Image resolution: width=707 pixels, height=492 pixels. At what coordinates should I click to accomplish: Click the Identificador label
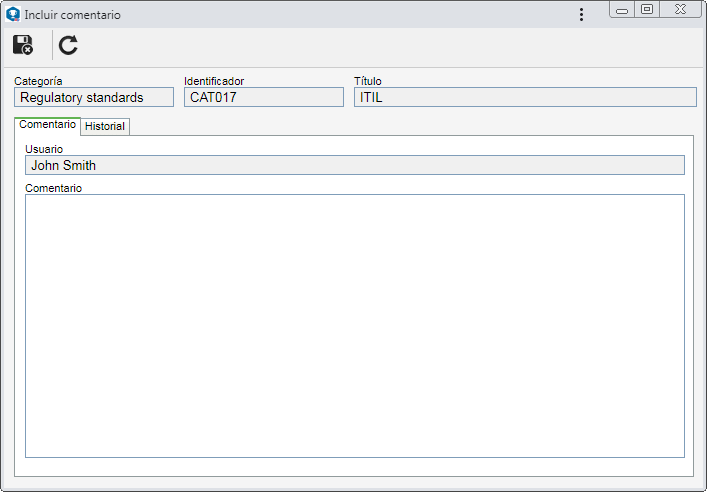(214, 81)
